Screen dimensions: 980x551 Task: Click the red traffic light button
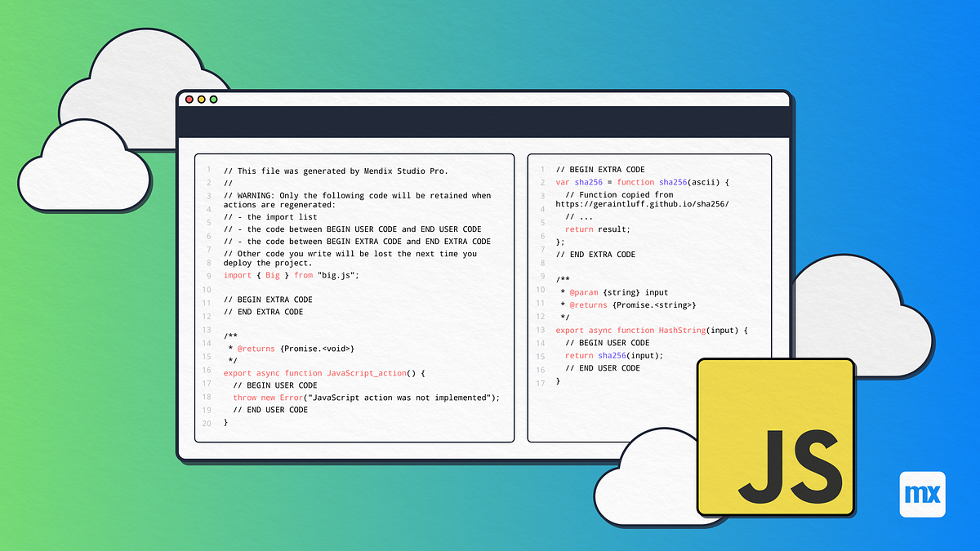tap(189, 99)
